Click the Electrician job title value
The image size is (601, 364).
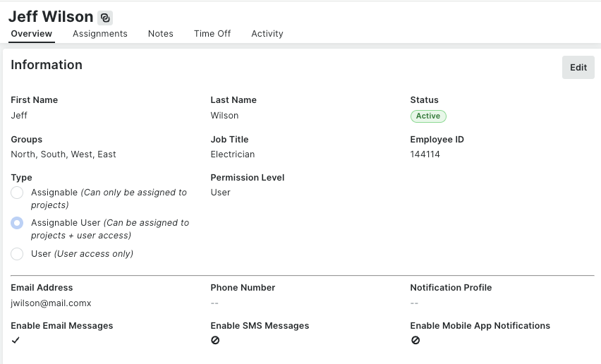[233, 154]
